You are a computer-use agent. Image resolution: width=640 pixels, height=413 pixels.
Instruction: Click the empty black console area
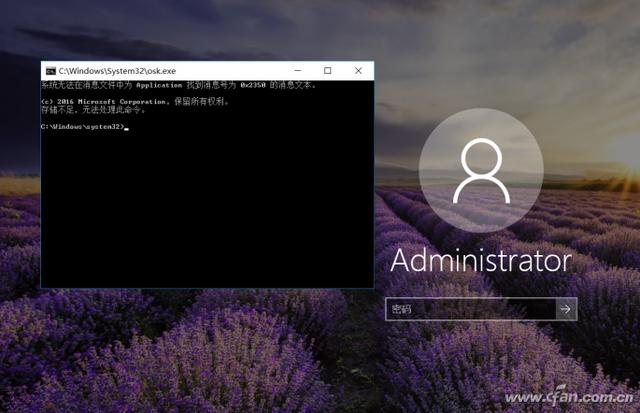coord(207,208)
